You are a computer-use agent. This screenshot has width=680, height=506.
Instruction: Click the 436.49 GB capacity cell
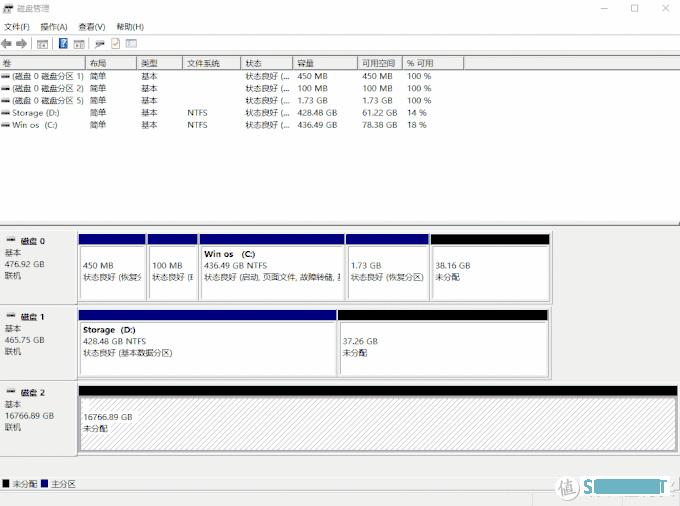coord(317,125)
